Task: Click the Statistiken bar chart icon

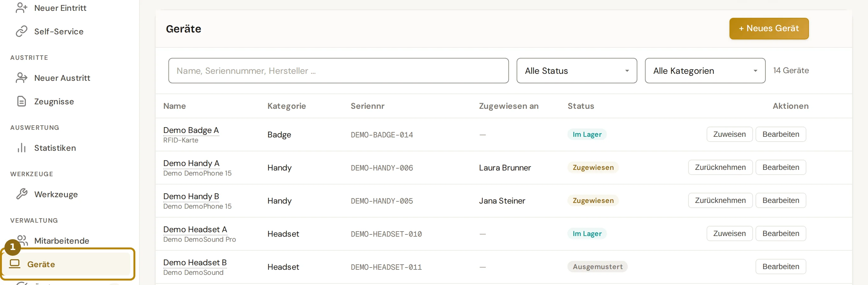Action: pos(22,148)
